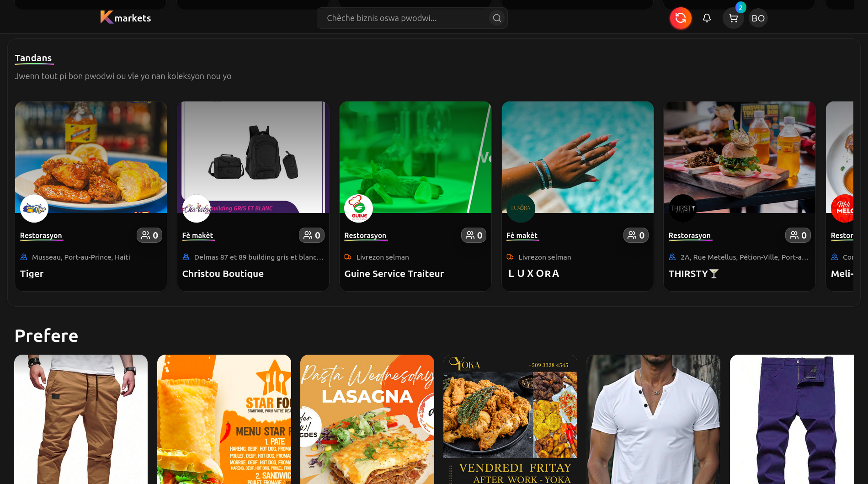Open the K markets logo home link
The height and width of the screenshot is (484, 868).
pyautogui.click(x=126, y=18)
